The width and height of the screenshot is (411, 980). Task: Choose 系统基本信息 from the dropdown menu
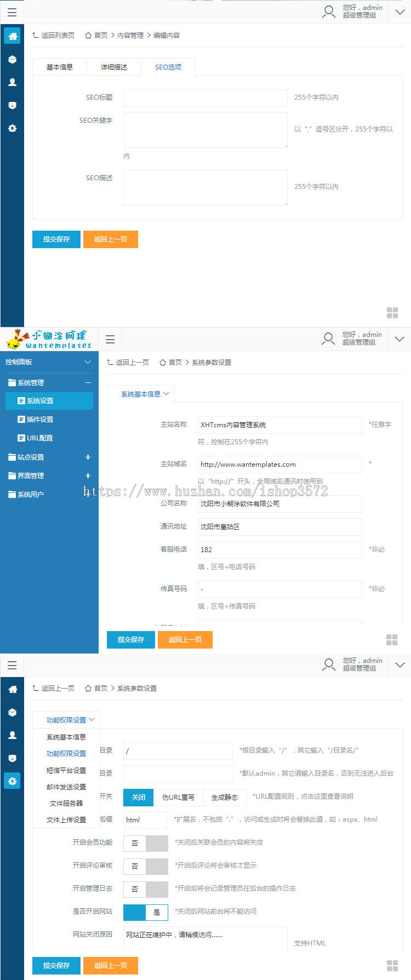(x=66, y=737)
